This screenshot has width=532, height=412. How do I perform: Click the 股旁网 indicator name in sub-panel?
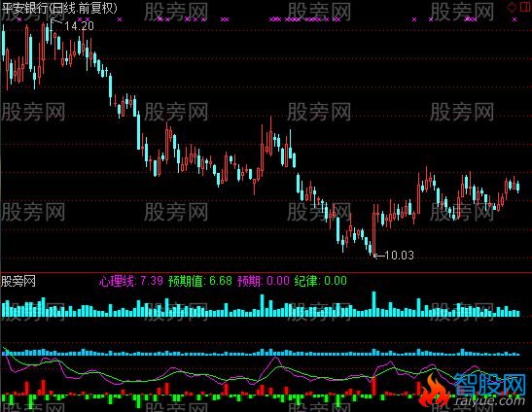[18, 281]
